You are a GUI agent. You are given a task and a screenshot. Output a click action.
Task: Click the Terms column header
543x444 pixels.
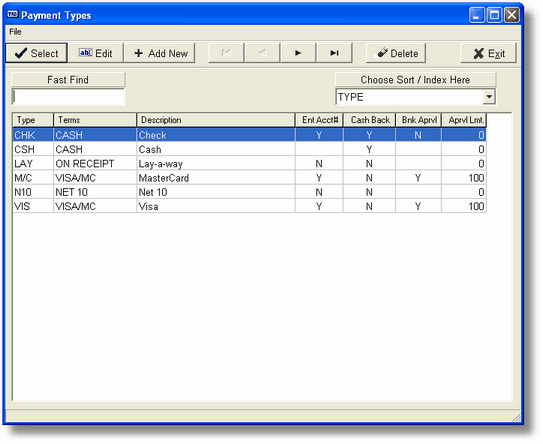click(95, 120)
